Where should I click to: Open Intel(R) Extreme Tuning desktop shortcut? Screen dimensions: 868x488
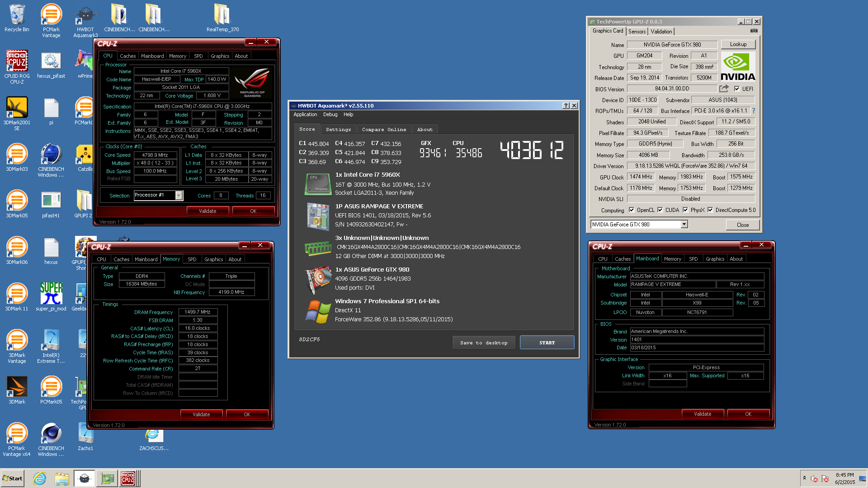tap(51, 346)
